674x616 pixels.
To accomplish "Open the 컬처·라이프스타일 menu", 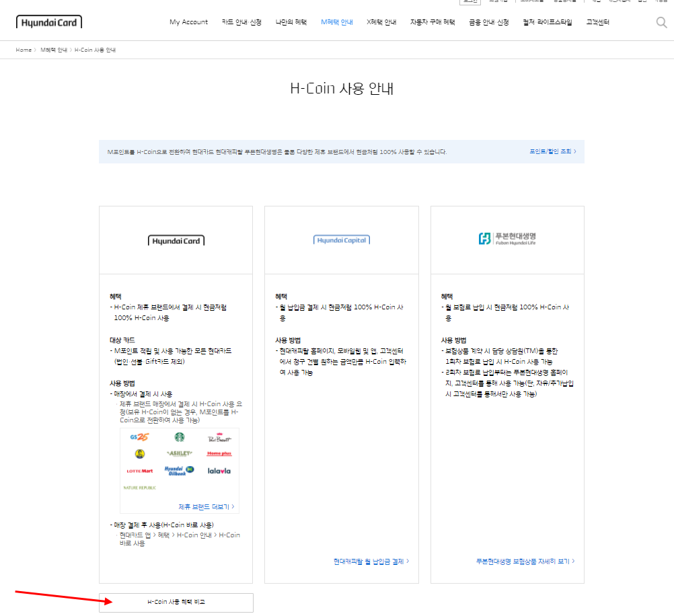I will tap(548, 22).
